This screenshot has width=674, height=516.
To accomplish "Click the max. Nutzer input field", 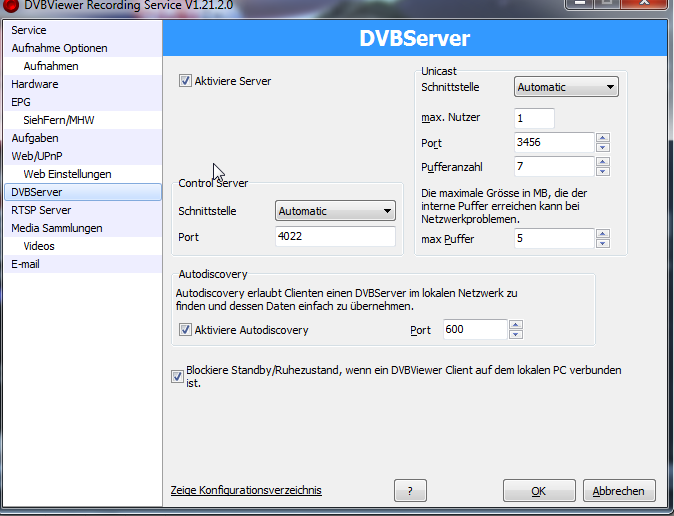I will 534,118.
